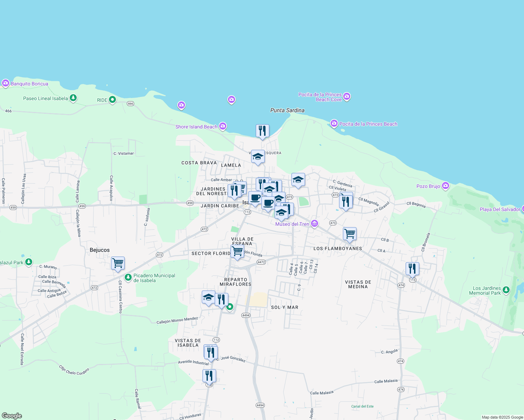Click the Museo del Tren museum marker
This screenshot has height=420, width=524.
click(x=314, y=224)
